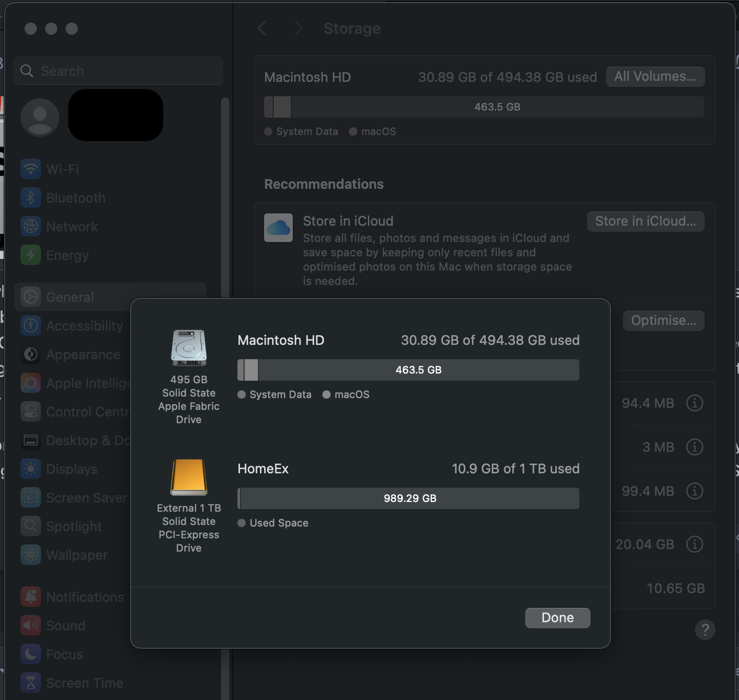The height and width of the screenshot is (700, 739).
Task: Click the user account avatar icon
Action: [40, 117]
